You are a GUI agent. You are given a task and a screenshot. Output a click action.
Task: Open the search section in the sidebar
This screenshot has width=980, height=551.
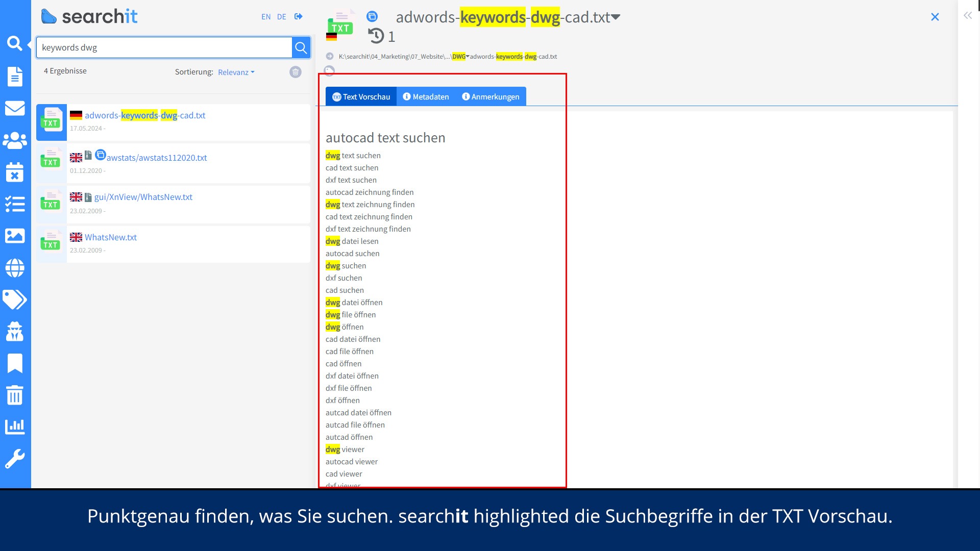point(14,44)
